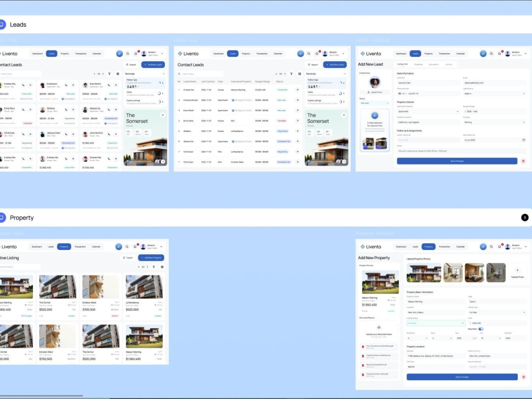The width and height of the screenshot is (532, 399).
Task: Click grid view icon in Active Listing frame
Action: click(162, 267)
